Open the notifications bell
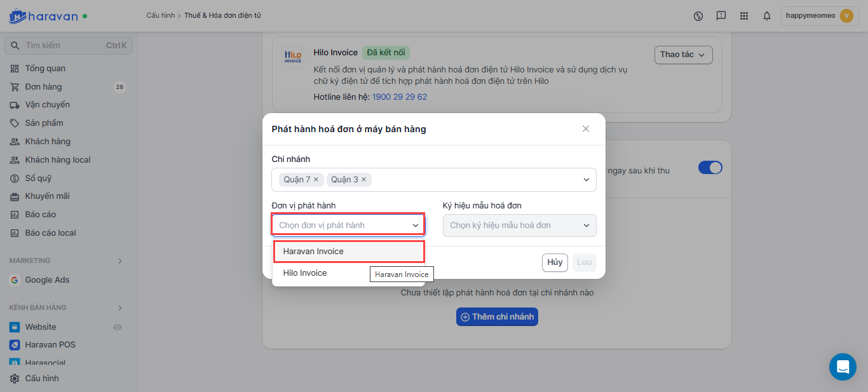Screen dimensions: 868x392 pyautogui.click(x=767, y=16)
